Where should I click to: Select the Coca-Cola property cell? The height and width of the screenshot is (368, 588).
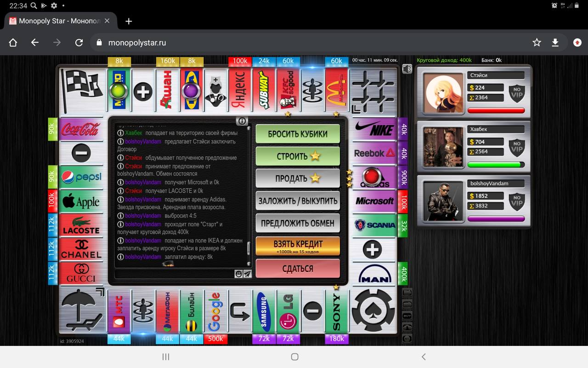(81, 129)
